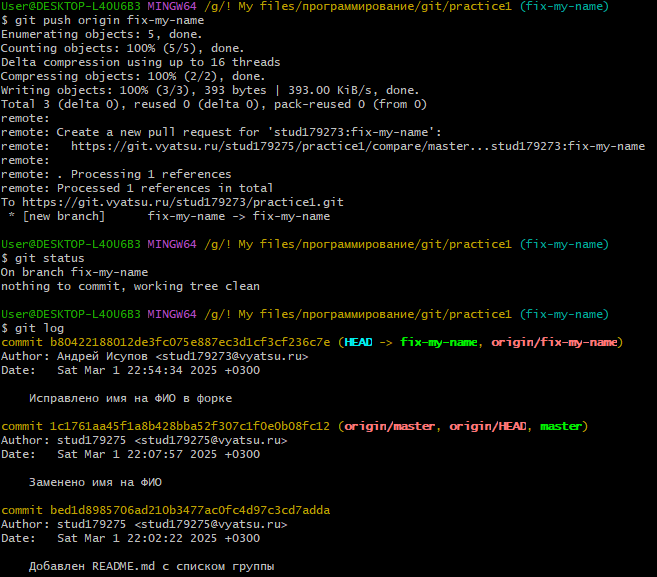Click commit message 'Заменено имя на ФИО'
The image size is (657, 577).
(93, 482)
